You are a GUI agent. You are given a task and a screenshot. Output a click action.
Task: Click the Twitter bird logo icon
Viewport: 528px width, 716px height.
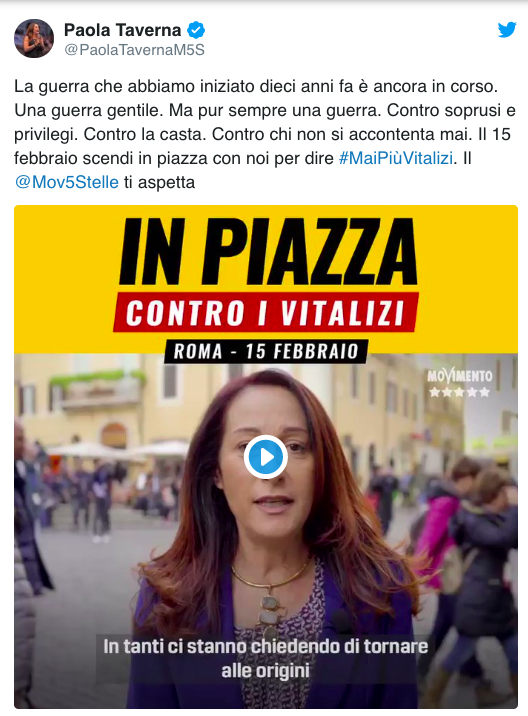[507, 30]
